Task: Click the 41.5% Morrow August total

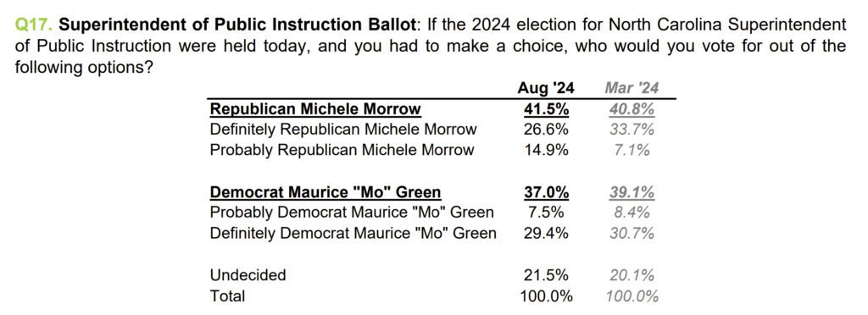Action: (546, 109)
